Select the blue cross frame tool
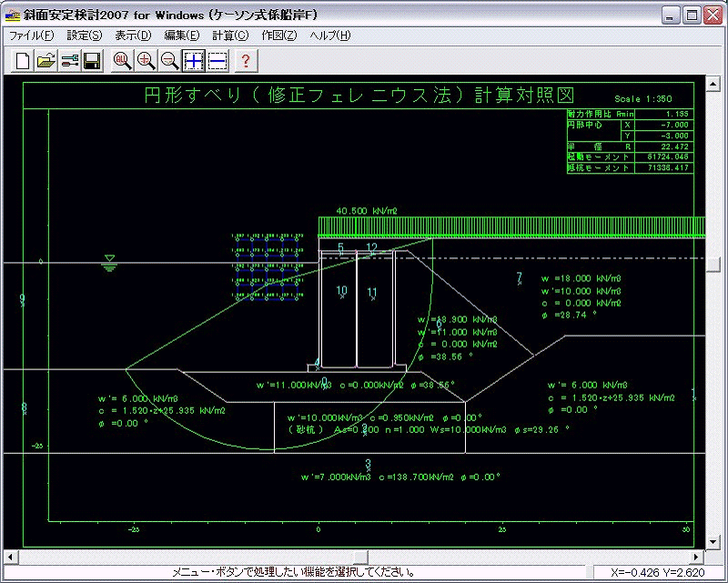The image size is (728, 583). (193, 61)
